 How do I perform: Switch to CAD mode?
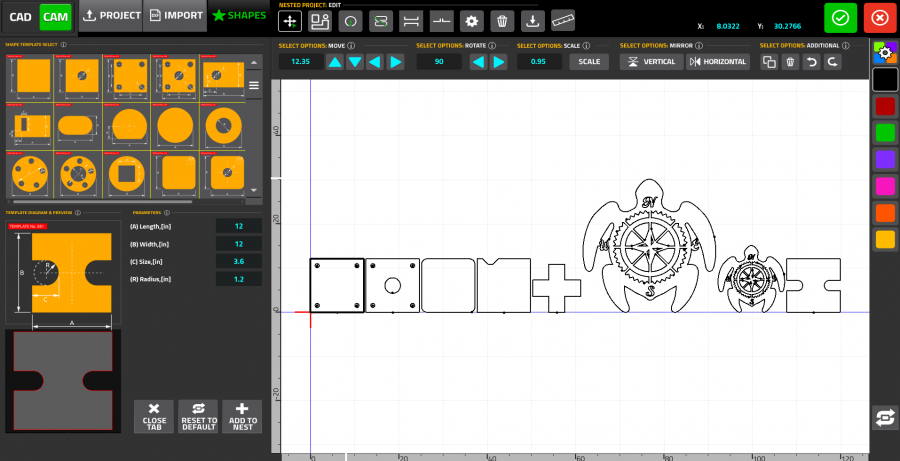20,17
